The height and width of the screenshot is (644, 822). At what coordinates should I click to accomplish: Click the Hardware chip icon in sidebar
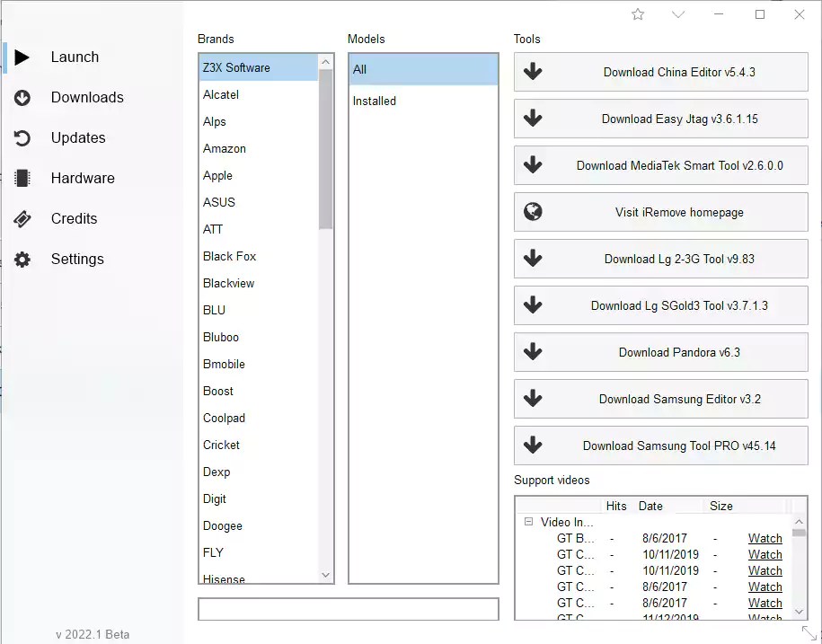point(22,178)
